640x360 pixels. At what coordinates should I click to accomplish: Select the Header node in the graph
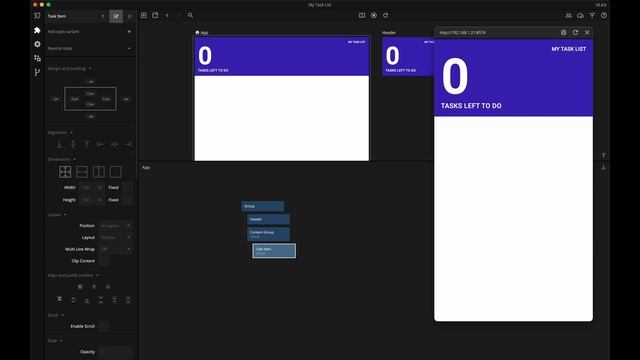[x=268, y=220]
